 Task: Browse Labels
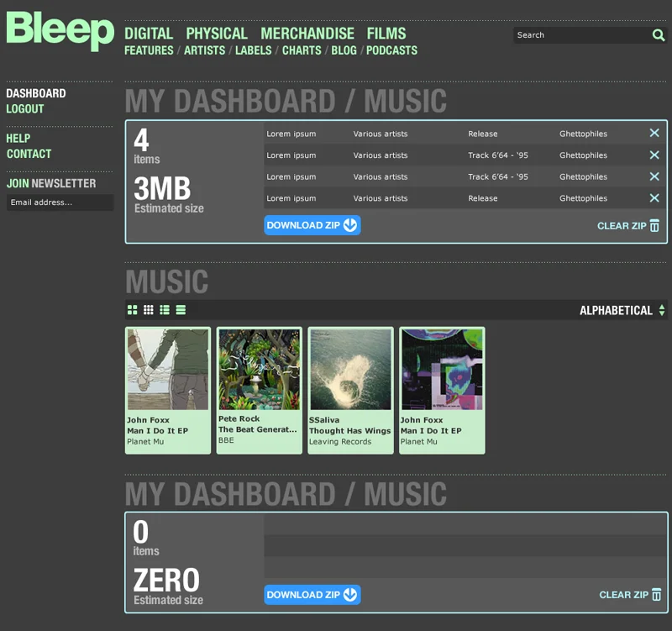click(254, 50)
